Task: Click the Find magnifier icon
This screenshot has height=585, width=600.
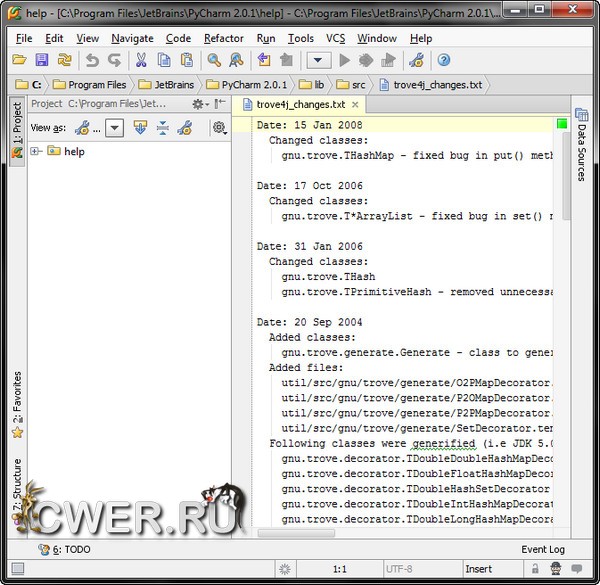Action: [x=214, y=60]
